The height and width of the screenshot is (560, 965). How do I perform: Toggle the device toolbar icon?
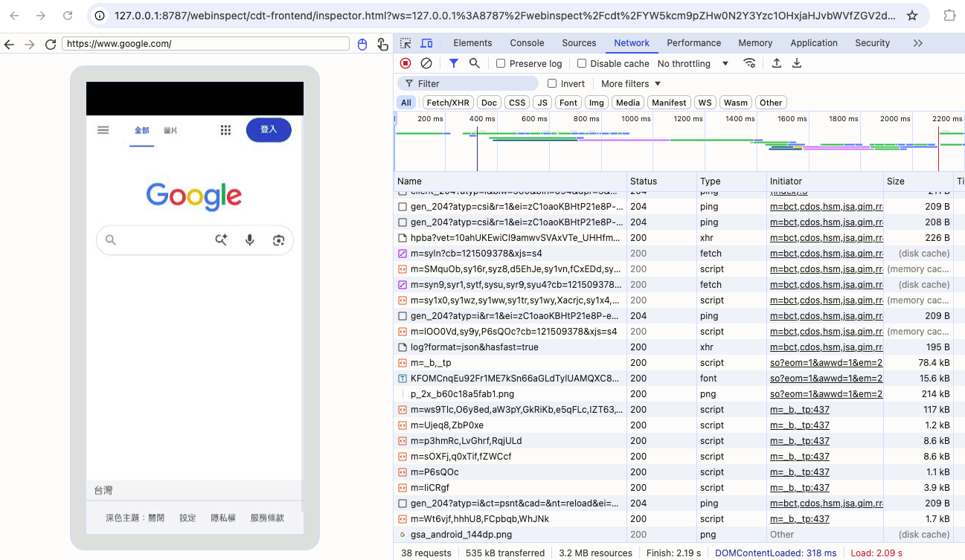point(426,43)
